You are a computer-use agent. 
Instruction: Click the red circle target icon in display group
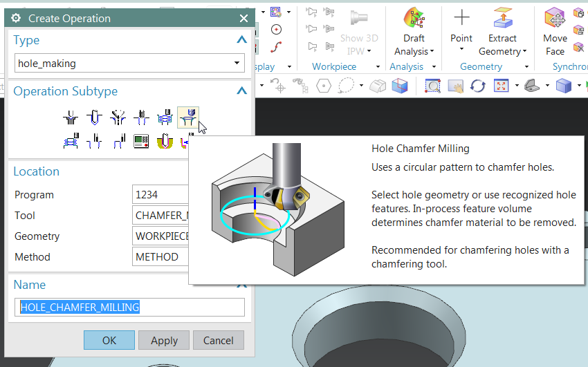point(277,29)
